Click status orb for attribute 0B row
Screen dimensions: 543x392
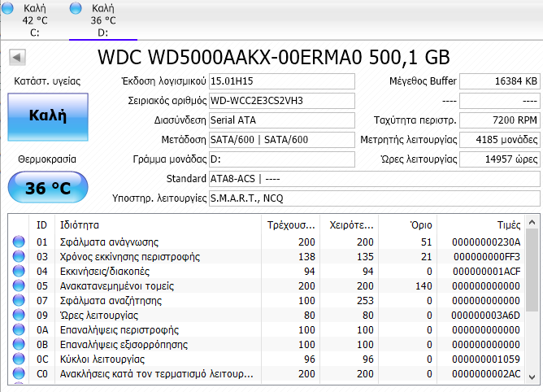[x=19, y=344]
